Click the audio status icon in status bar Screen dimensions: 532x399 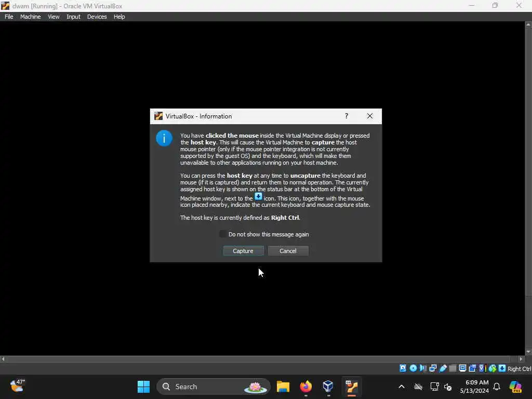pyautogui.click(x=423, y=368)
